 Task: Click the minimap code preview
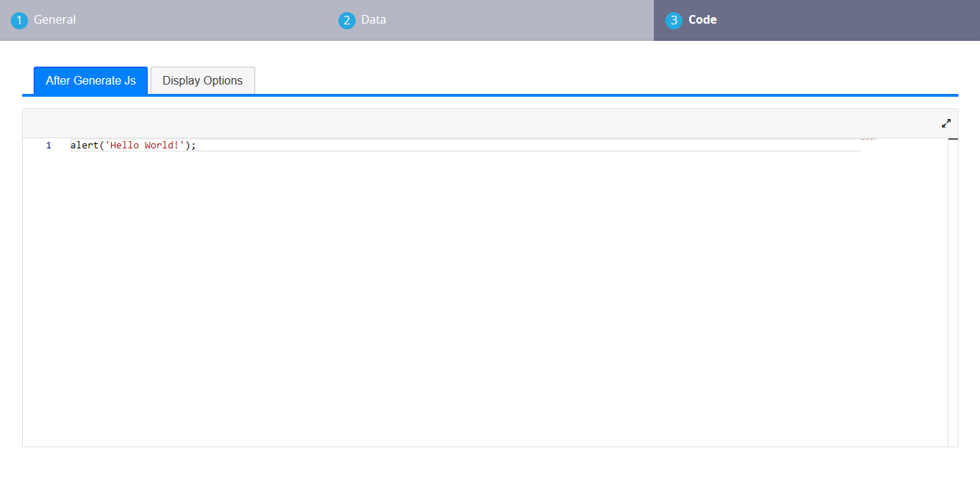coord(869,139)
